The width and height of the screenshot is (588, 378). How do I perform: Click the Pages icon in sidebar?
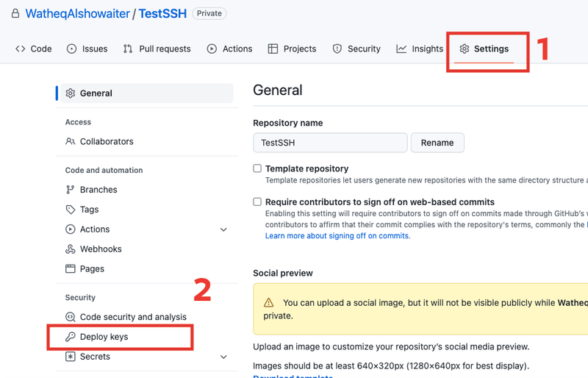click(71, 269)
